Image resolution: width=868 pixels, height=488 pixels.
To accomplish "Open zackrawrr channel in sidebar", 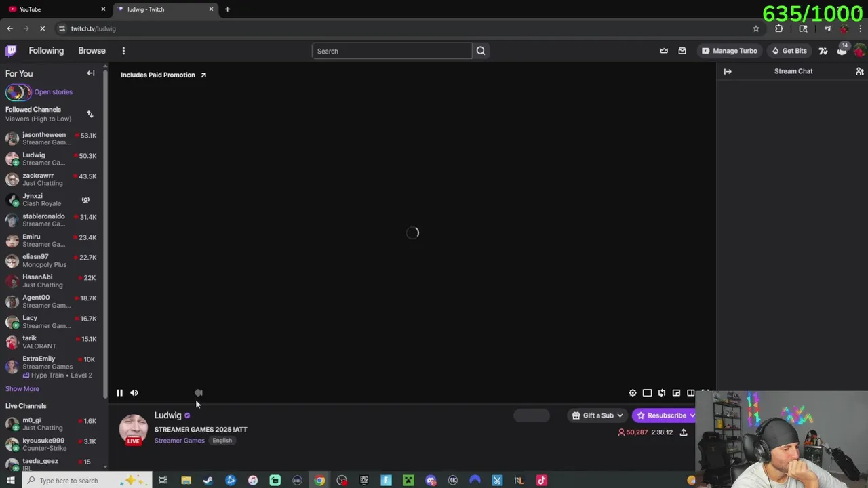I will (52, 179).
